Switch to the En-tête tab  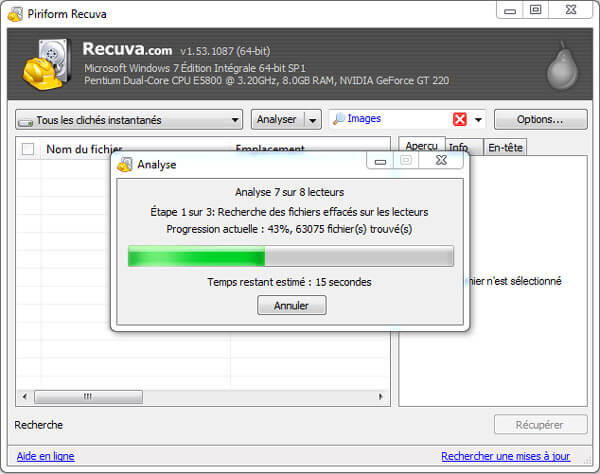click(505, 147)
